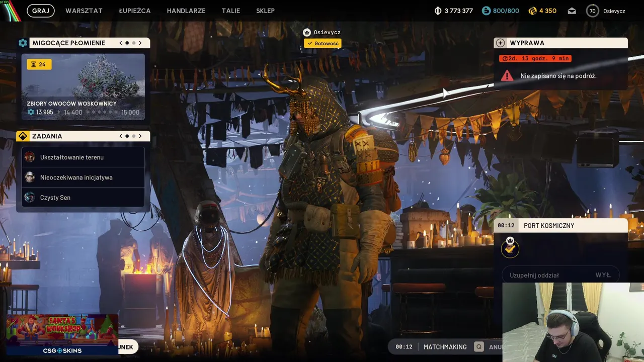Open the mail inbox envelope icon
This screenshot has height=362, width=644.
[x=572, y=11]
